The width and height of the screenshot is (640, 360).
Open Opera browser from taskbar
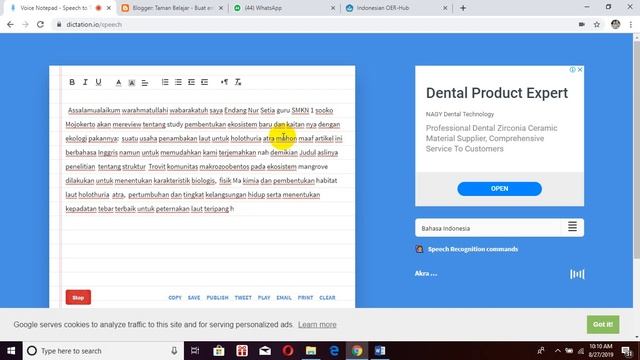288,351
